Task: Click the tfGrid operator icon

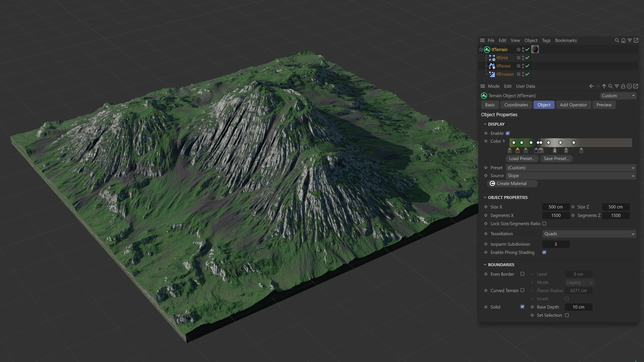Action: tap(492, 58)
